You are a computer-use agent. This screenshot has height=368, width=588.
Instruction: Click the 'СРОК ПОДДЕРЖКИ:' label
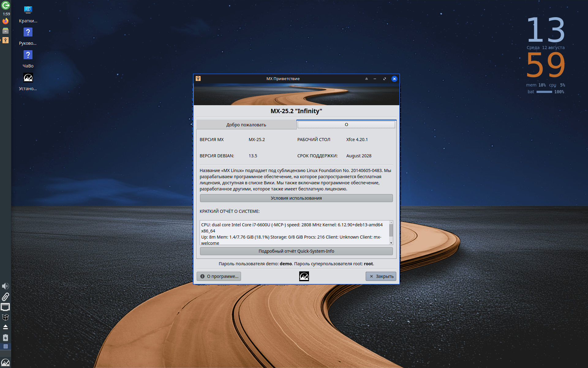pyautogui.click(x=317, y=156)
